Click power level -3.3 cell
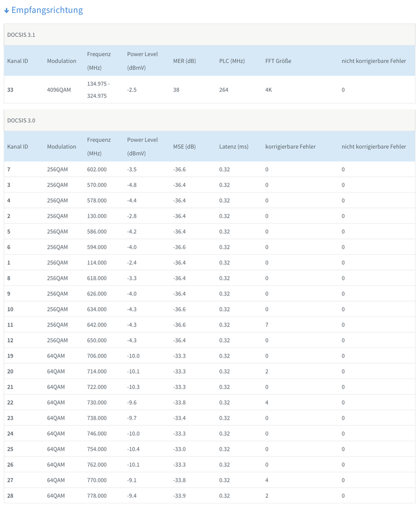The image size is (420, 509). [132, 279]
